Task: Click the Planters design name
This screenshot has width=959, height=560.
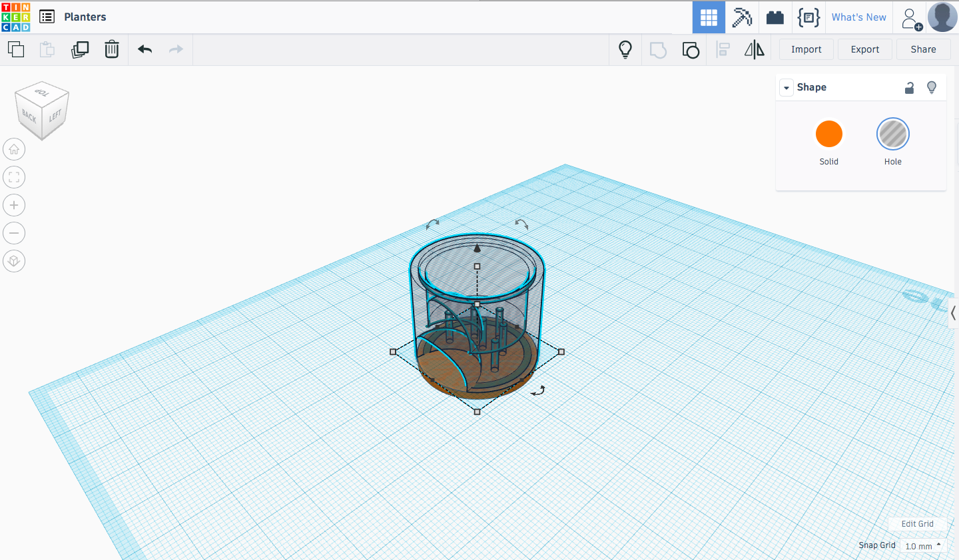Action: [x=85, y=17]
